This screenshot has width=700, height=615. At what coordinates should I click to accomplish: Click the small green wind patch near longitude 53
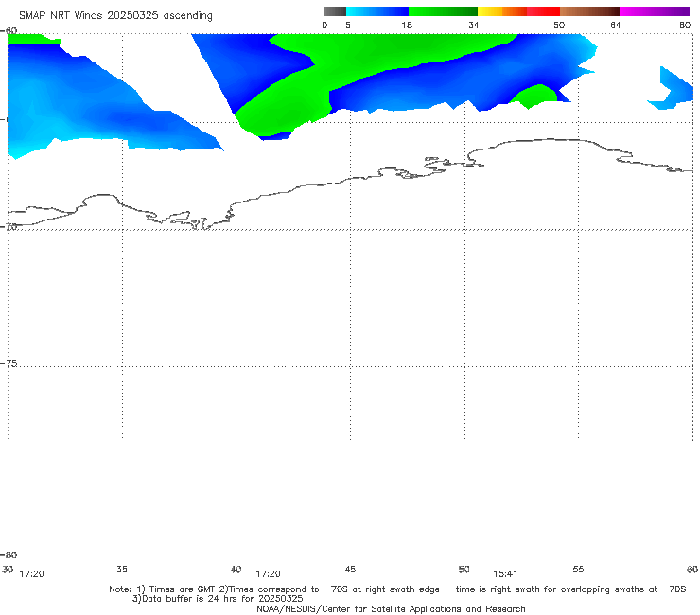[x=534, y=96]
